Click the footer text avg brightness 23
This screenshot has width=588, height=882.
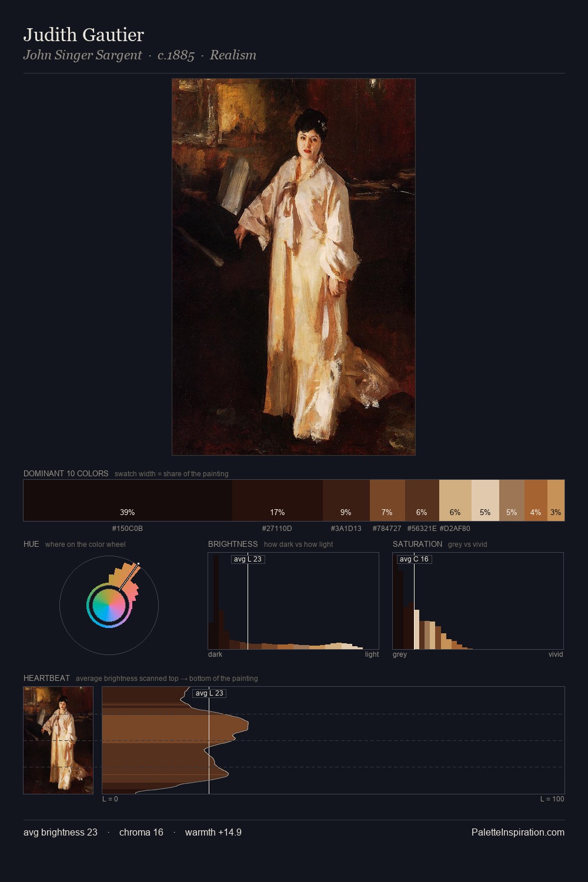tap(61, 832)
